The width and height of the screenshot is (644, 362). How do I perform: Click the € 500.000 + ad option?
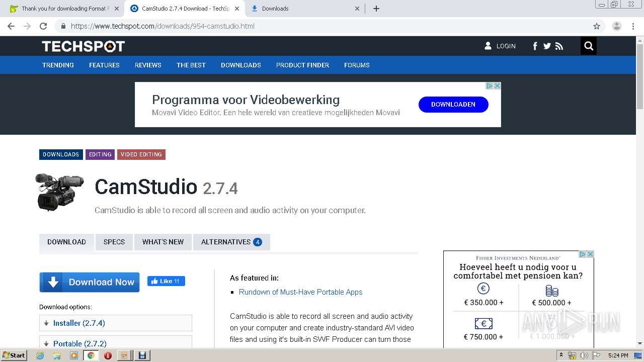552,295
